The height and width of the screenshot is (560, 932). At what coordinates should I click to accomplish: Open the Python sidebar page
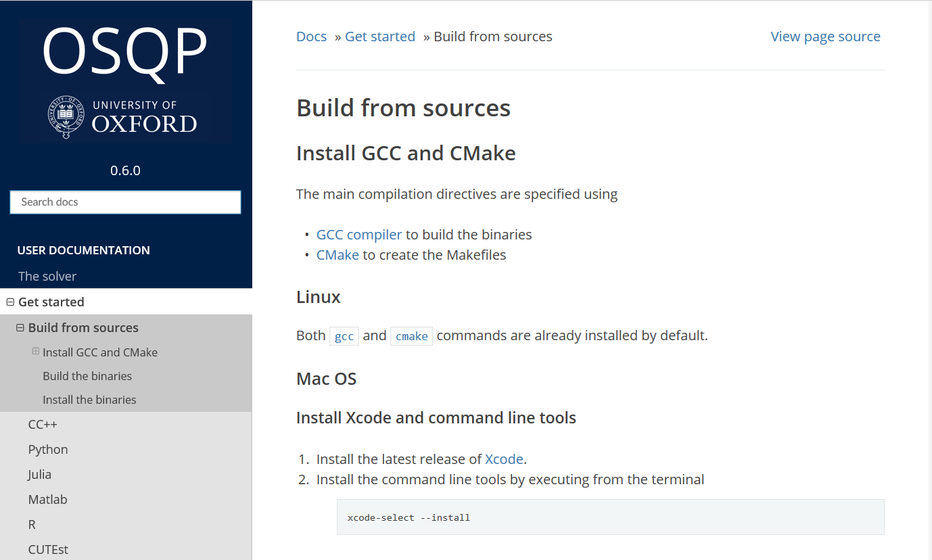[48, 450]
